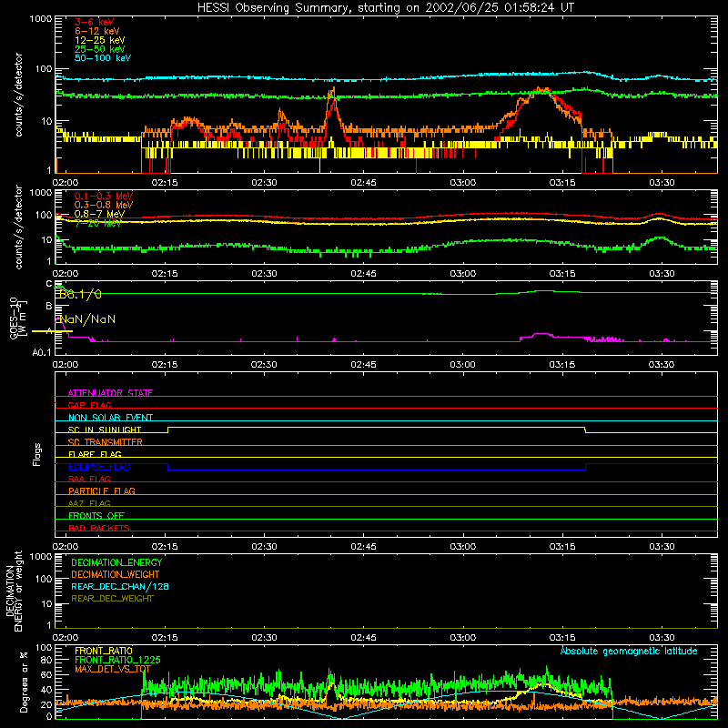Select the FRONT_RATIO legend label
The image size is (728, 728).
point(104,651)
